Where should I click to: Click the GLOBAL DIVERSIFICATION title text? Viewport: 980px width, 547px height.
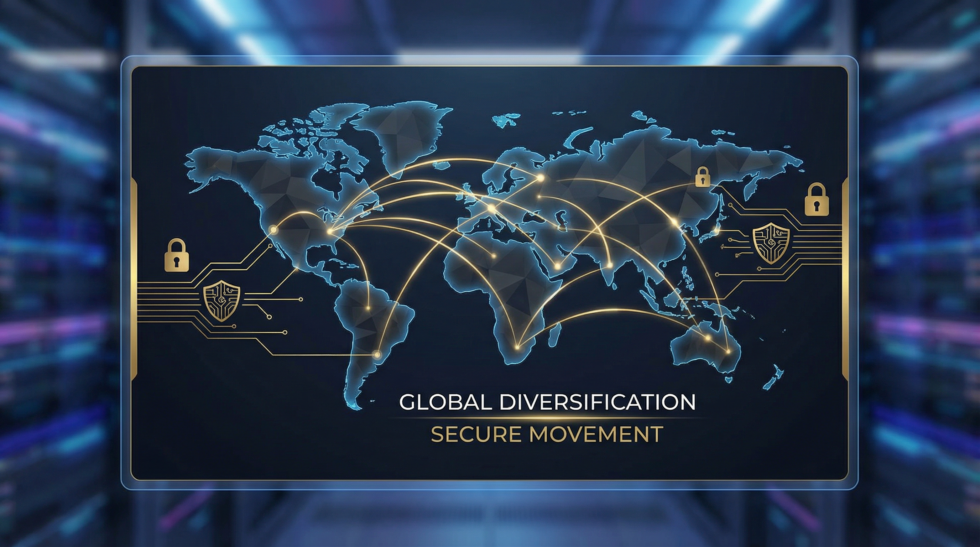547,402
